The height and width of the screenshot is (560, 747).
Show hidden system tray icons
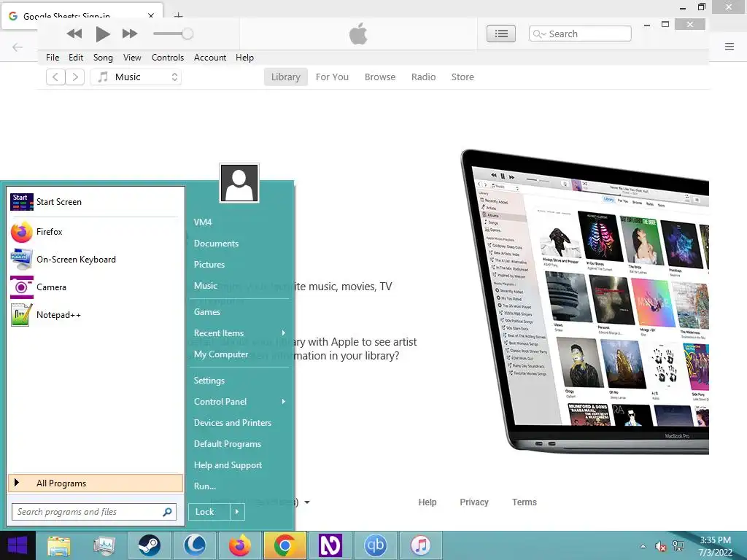[643, 546]
